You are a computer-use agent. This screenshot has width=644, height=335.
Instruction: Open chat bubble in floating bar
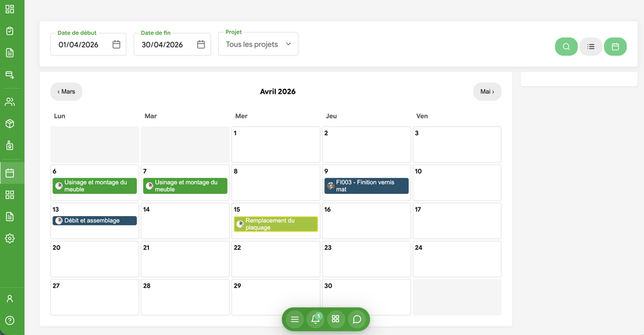(x=357, y=319)
